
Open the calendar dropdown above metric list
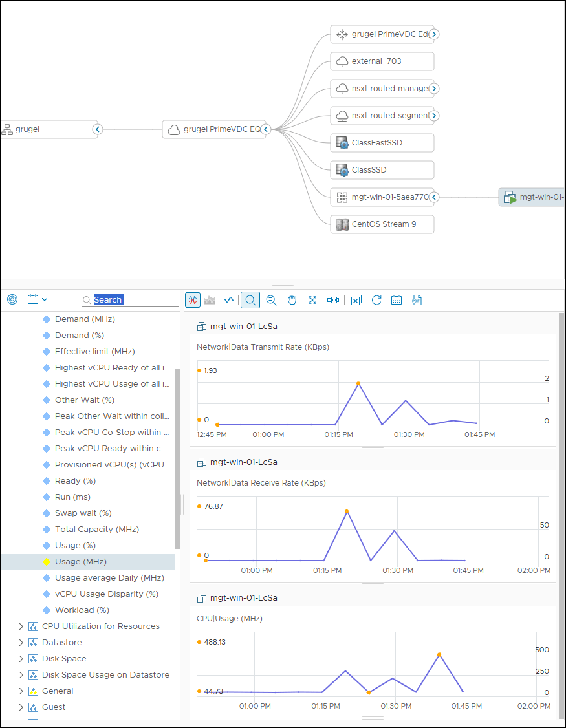[x=38, y=299]
